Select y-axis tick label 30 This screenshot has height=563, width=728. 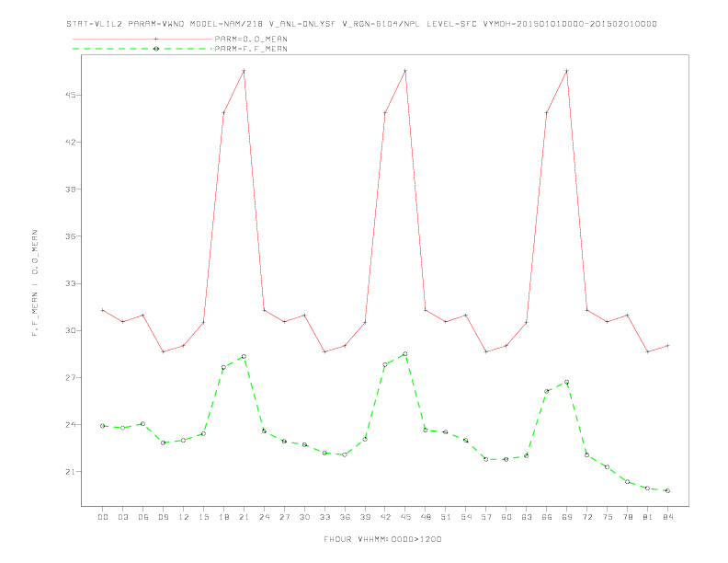(x=70, y=330)
